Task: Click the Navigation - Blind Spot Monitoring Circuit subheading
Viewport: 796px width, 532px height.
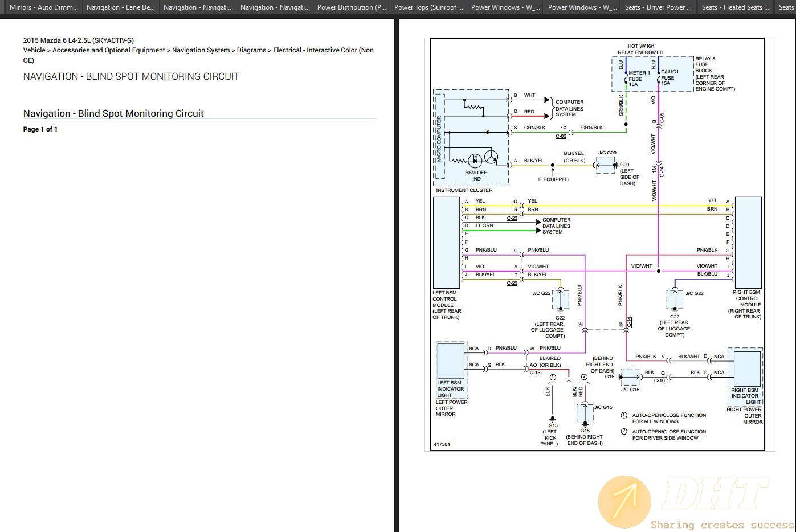Action: coord(113,113)
